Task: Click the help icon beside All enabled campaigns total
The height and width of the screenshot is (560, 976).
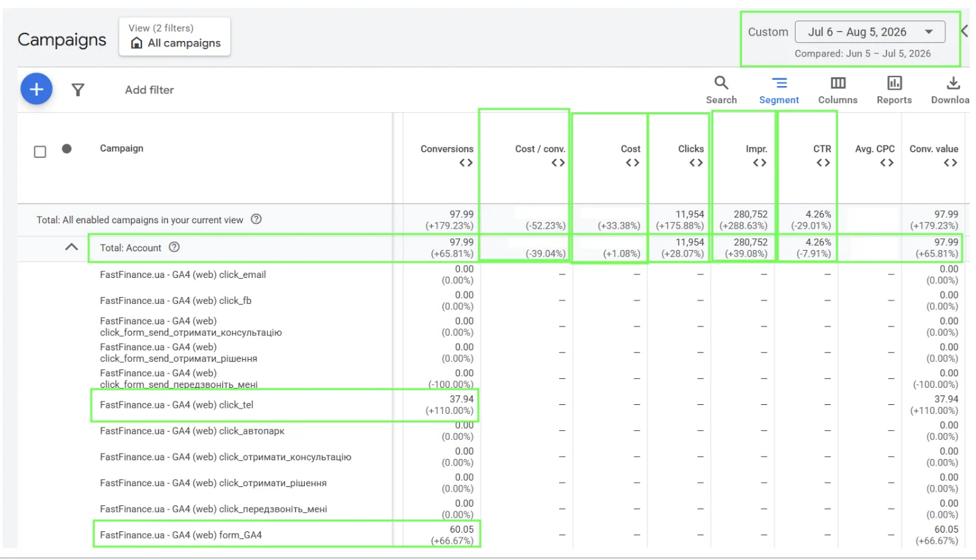Action: click(x=256, y=219)
